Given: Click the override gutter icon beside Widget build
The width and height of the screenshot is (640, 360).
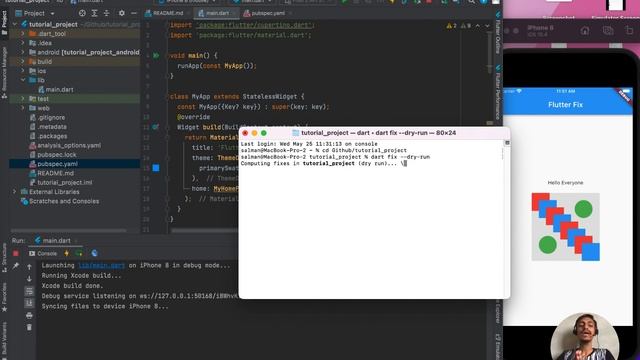Looking at the screenshot, I should (156, 127).
